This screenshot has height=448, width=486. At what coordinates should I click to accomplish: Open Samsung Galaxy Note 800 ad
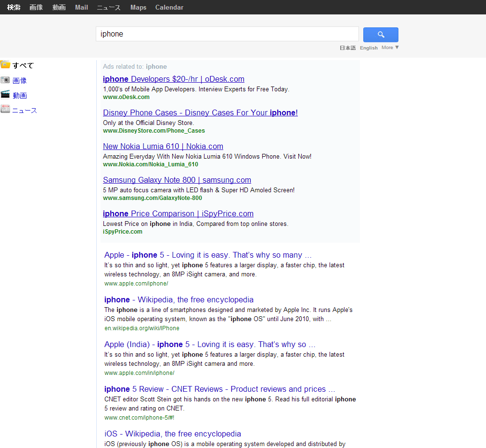coord(177,180)
